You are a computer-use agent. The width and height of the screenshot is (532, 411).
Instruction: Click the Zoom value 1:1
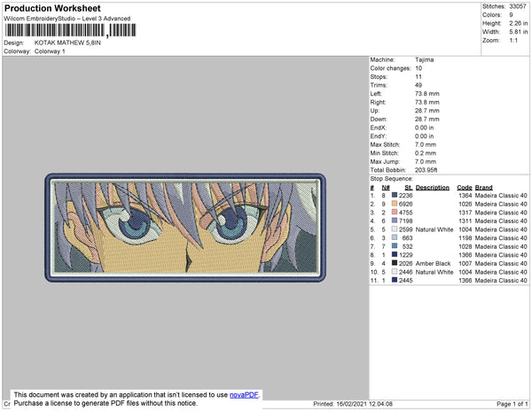click(513, 41)
